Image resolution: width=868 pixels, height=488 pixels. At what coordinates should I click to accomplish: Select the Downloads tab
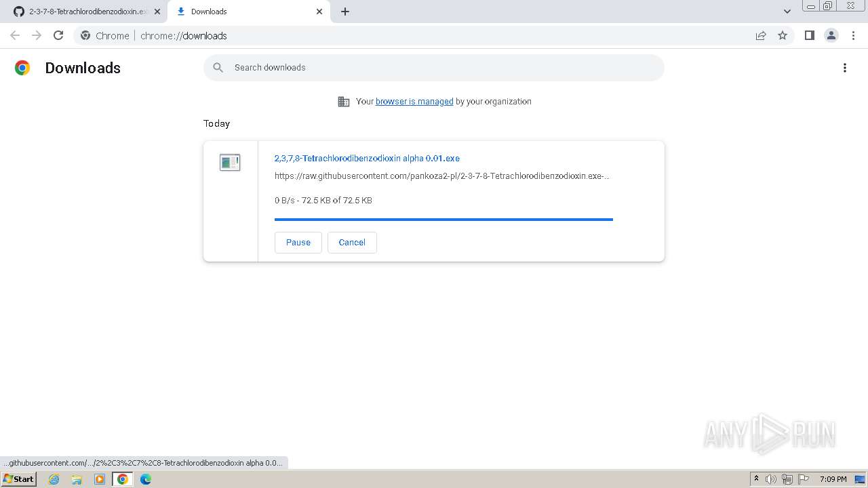click(249, 12)
